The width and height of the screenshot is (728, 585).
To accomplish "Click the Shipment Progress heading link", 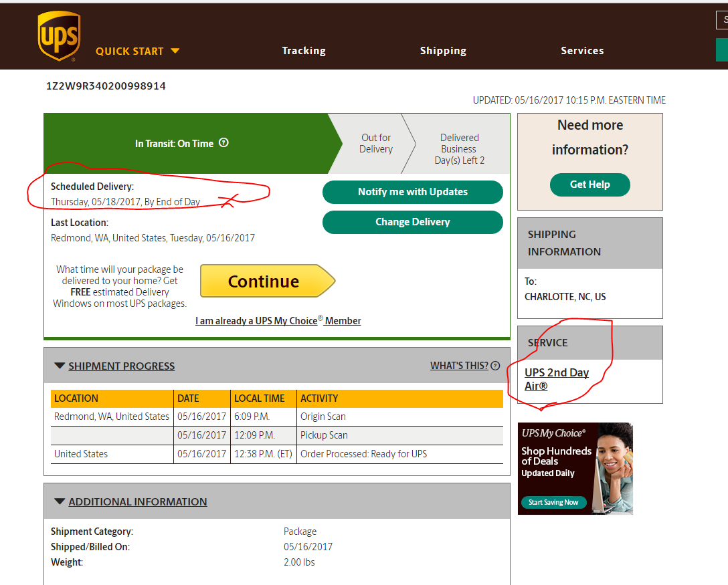I will [122, 366].
